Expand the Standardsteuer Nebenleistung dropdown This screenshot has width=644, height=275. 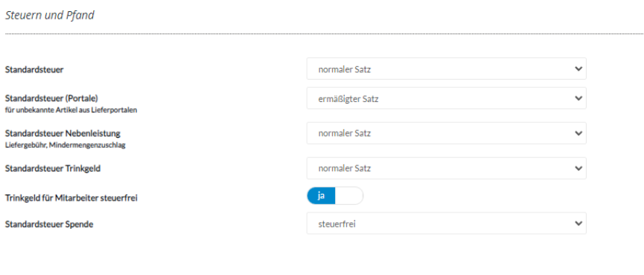click(x=447, y=133)
